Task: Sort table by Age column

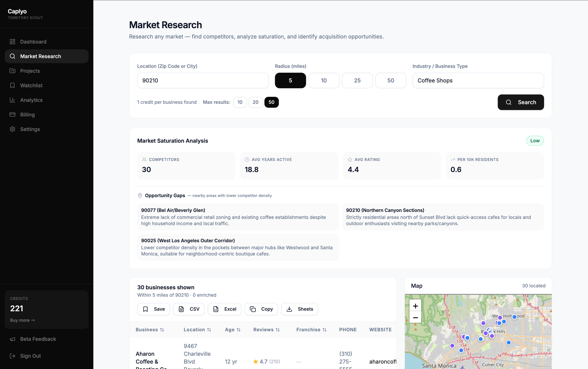Action: point(233,330)
